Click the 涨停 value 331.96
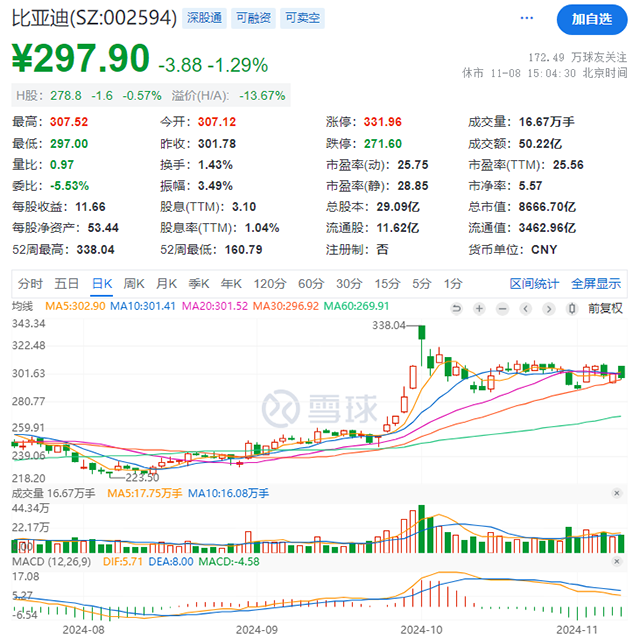640x638 pixels. [x=382, y=122]
